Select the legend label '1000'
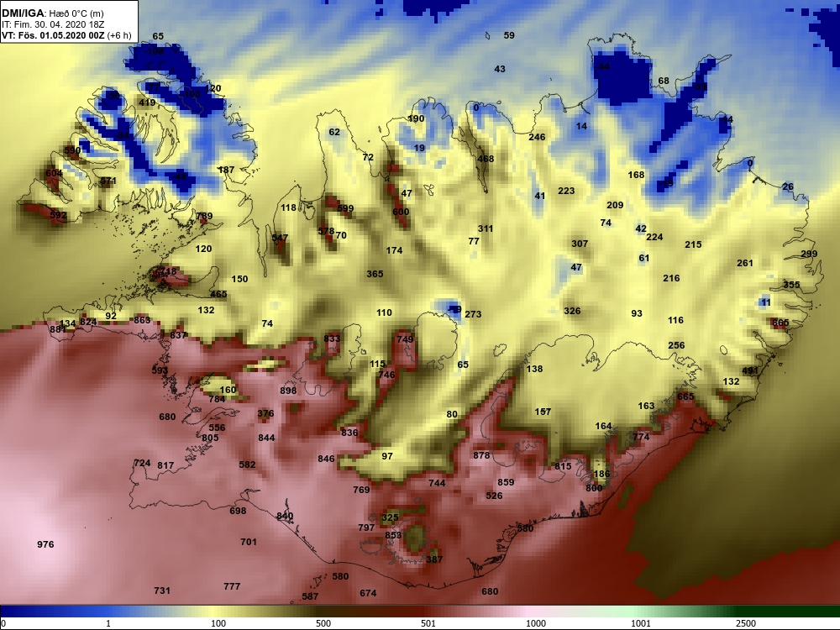Image resolution: width=840 pixels, height=630 pixels. click(x=536, y=623)
